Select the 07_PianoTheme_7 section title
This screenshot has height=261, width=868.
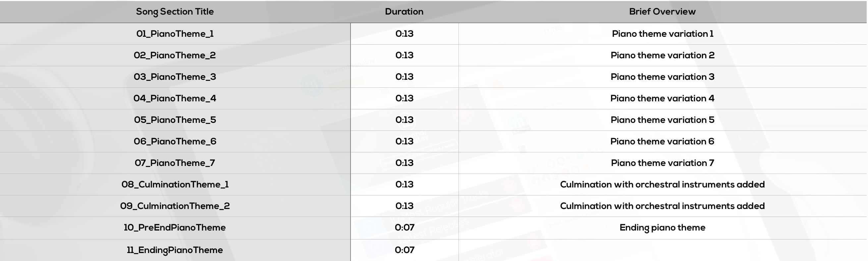pyautogui.click(x=175, y=163)
